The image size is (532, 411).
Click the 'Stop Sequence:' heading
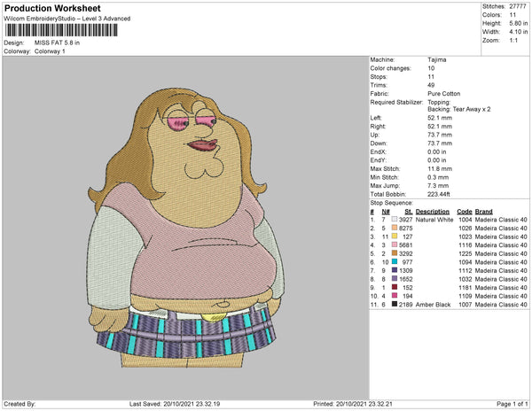point(392,203)
